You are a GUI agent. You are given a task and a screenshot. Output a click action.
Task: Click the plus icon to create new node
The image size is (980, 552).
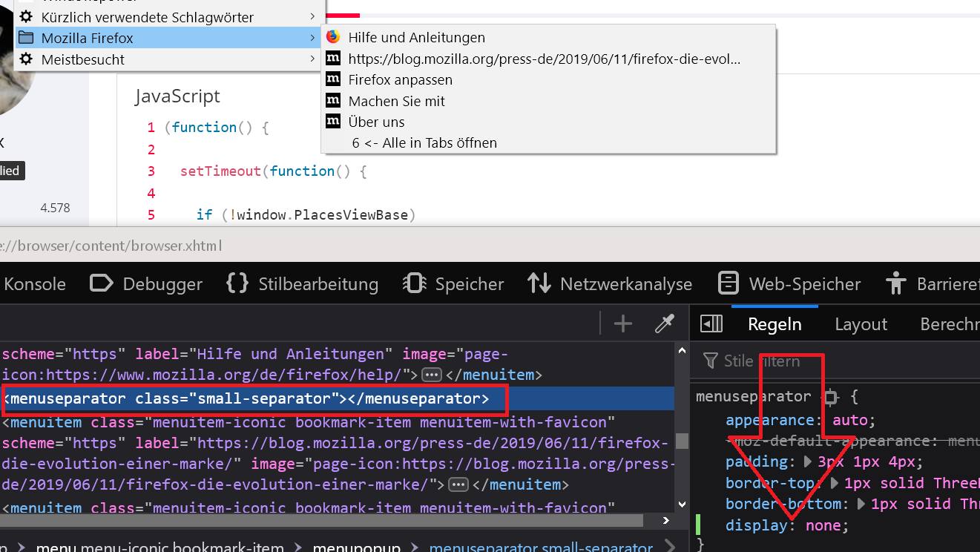[x=623, y=323]
